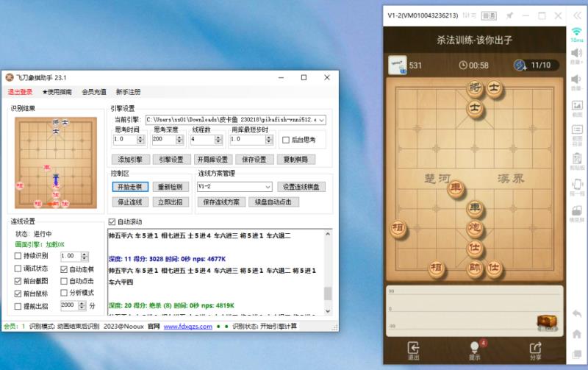Click the 引擎设置 button

[x=171, y=160]
